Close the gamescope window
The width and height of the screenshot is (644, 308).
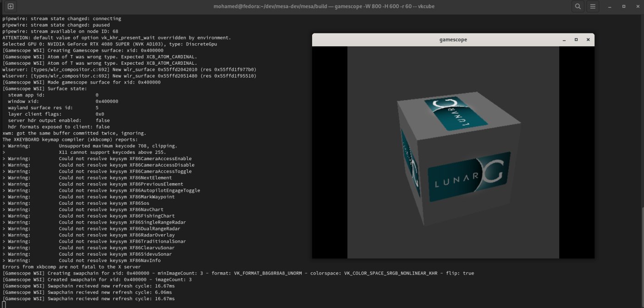(x=588, y=40)
